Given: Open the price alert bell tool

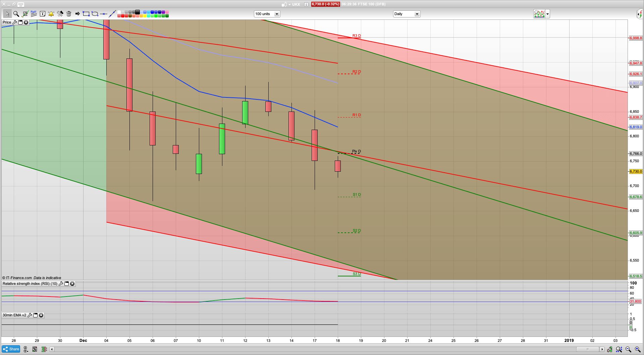Looking at the screenshot, I should 51,14.
